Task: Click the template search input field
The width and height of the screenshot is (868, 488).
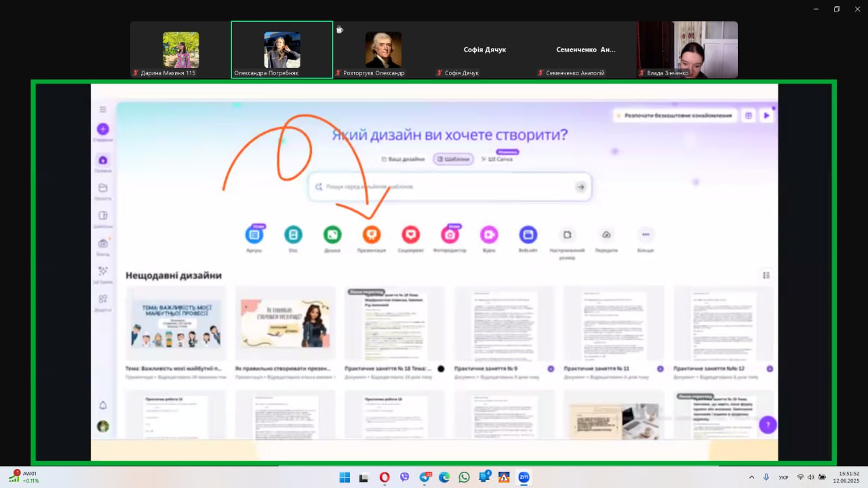Action: 441,187
